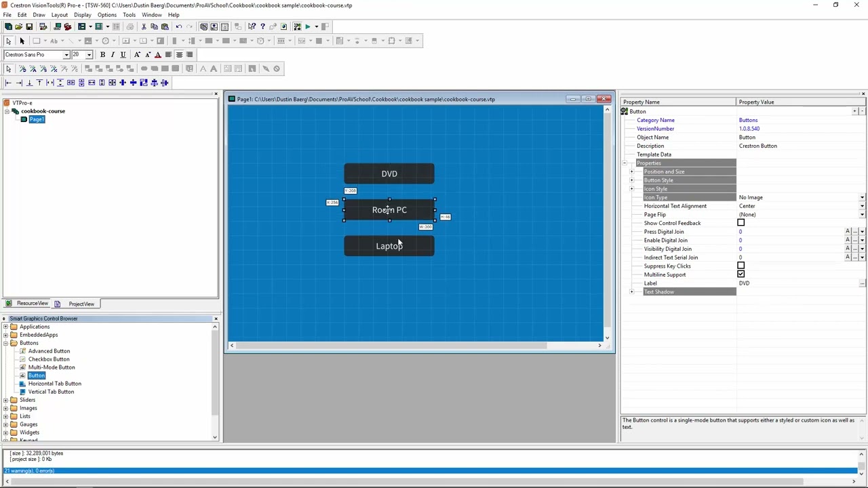Collapse the Buttons folder
Screen dimensions: 868x488
(5, 343)
